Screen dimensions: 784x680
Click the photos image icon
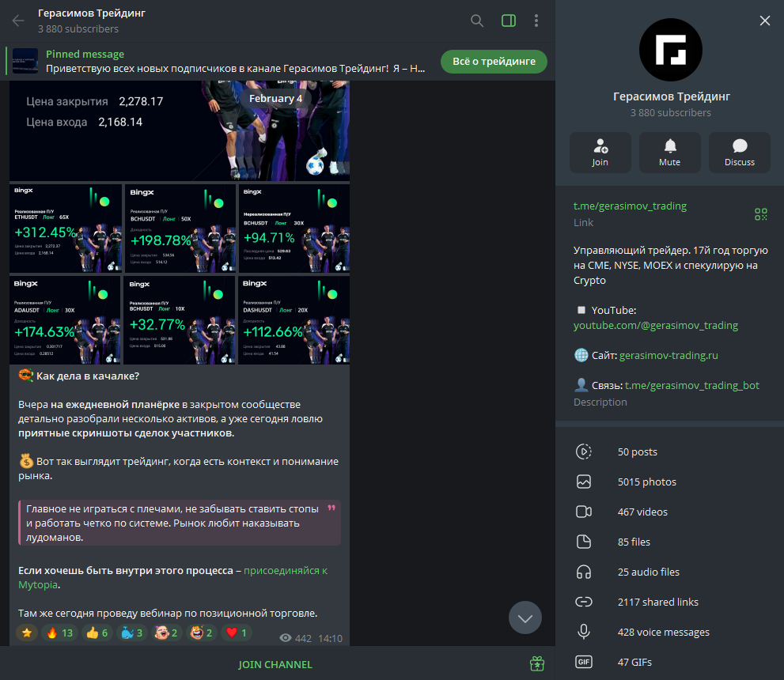point(584,482)
